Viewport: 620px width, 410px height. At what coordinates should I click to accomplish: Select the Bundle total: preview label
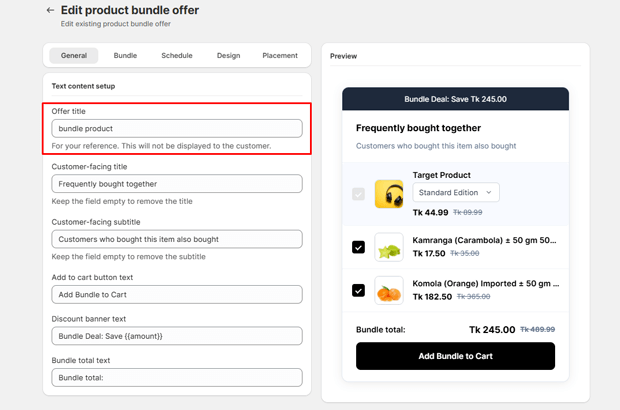(x=380, y=330)
